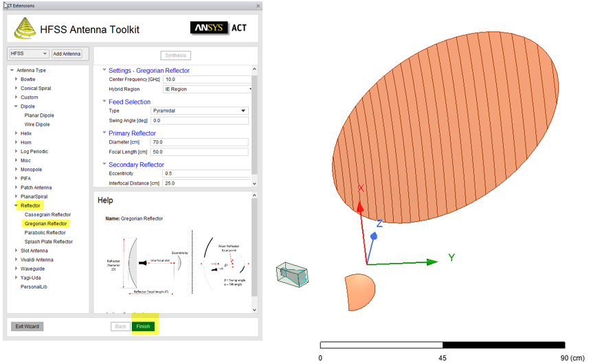Expand the Yagi-Uda category

[16, 277]
